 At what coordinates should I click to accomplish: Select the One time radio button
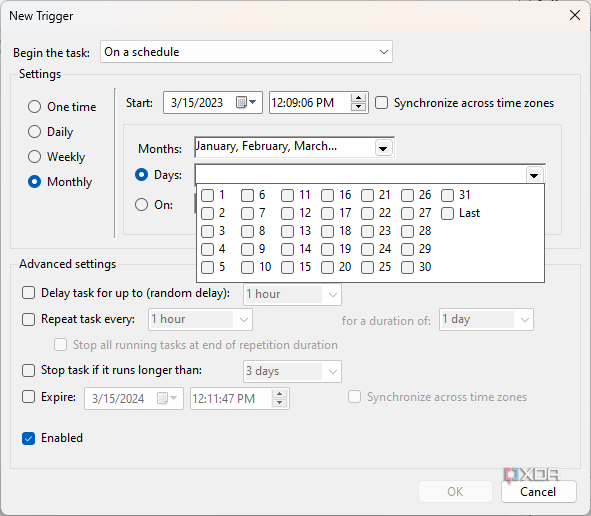pos(34,107)
